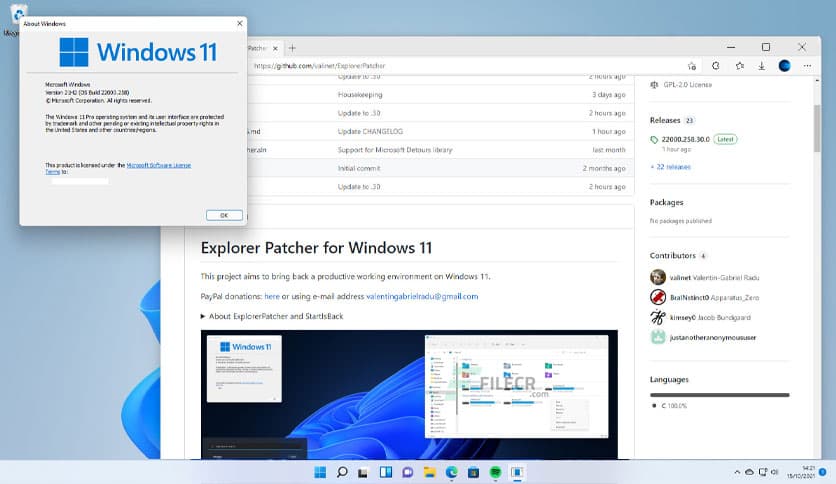Open README screenshot image
Image resolution: width=836 pixels, height=484 pixels.
(x=409, y=394)
